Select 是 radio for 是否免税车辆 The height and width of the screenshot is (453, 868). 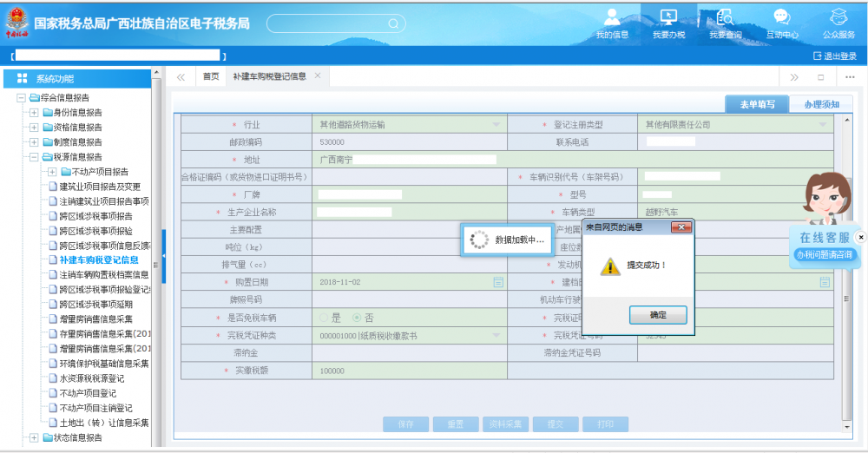(x=325, y=318)
